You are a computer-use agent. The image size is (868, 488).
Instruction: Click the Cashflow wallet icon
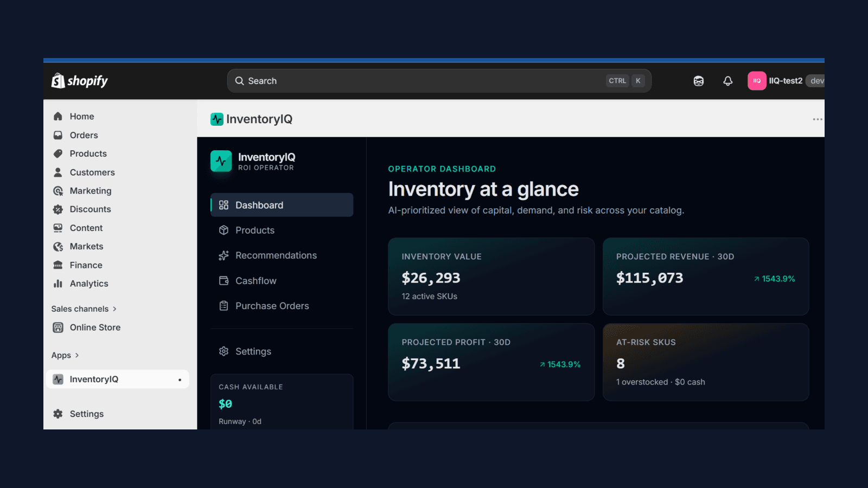click(224, 281)
